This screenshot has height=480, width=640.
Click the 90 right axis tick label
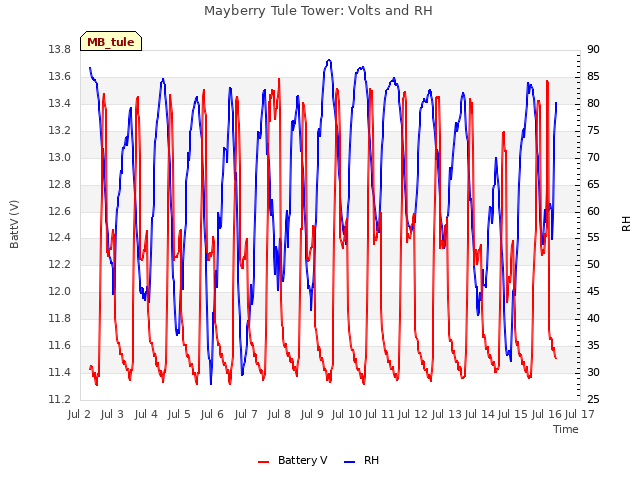[593, 49]
